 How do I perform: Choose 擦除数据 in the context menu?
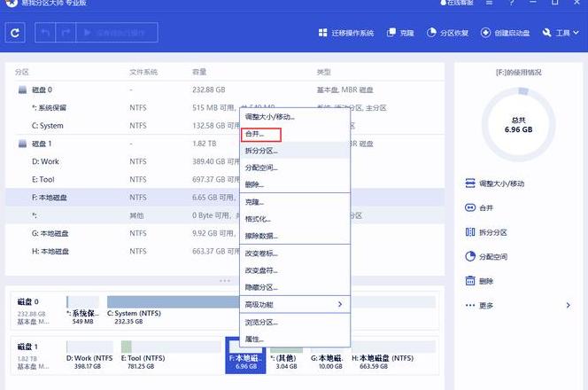[x=295, y=236]
